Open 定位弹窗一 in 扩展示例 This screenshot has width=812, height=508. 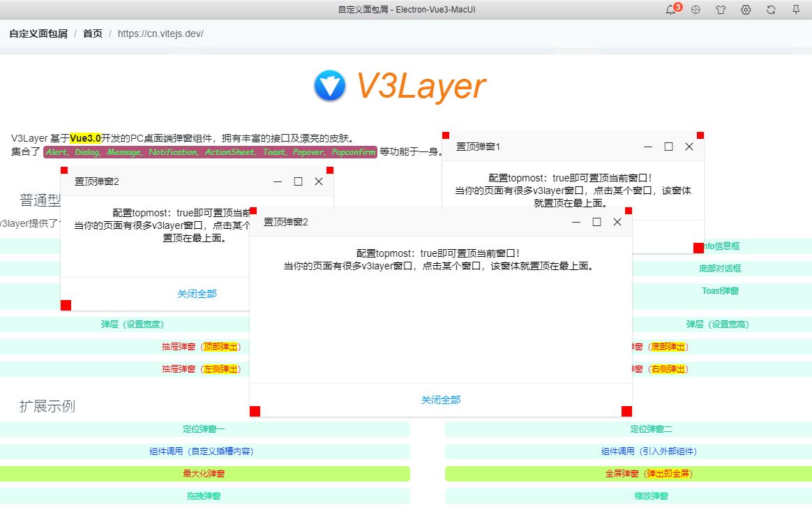[203, 428]
